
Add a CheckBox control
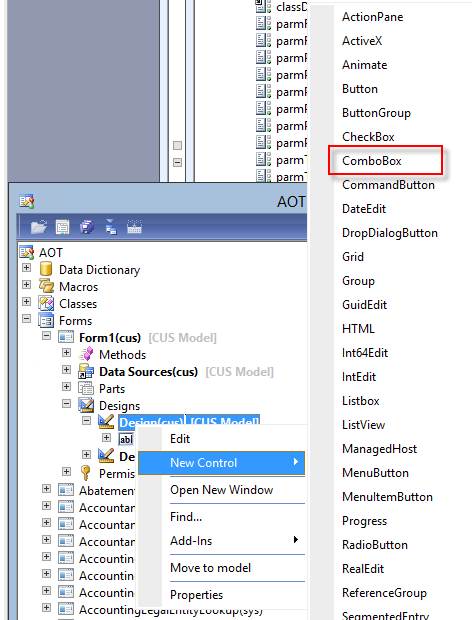[x=368, y=137]
